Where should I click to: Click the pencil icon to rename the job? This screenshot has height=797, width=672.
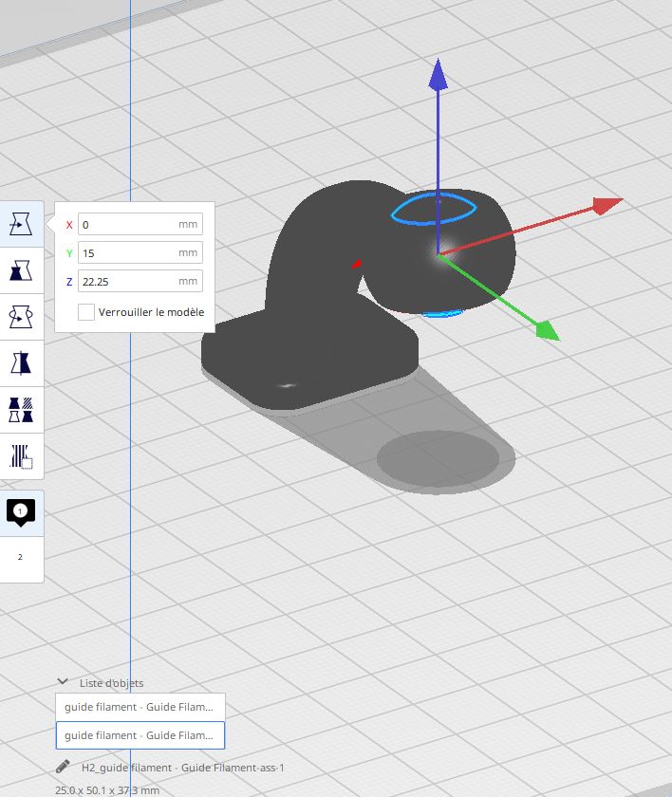click(63, 767)
